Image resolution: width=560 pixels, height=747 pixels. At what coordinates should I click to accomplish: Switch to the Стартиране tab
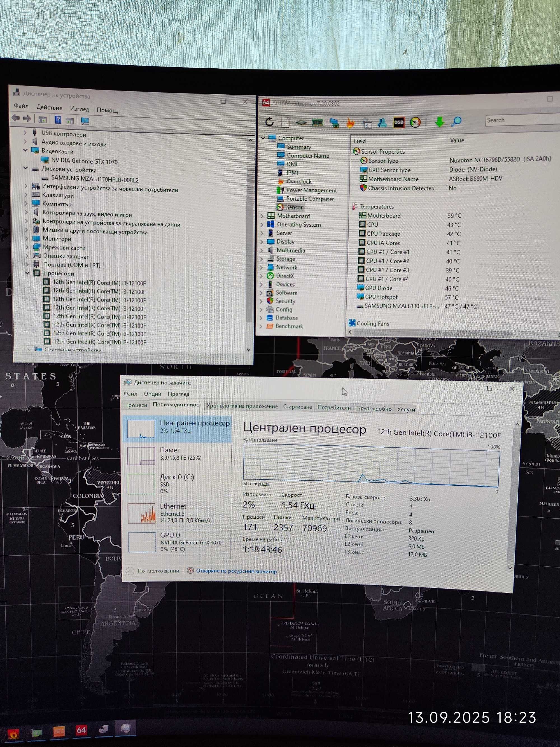pyautogui.click(x=298, y=407)
